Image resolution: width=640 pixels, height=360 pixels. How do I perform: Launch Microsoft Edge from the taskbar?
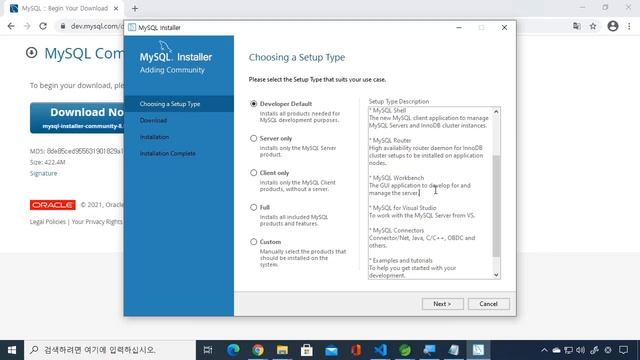[233, 350]
